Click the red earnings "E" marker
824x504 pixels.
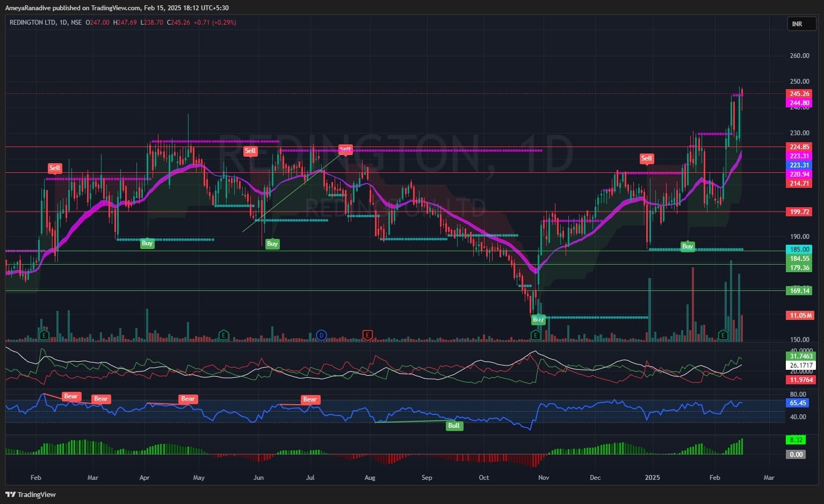click(367, 335)
